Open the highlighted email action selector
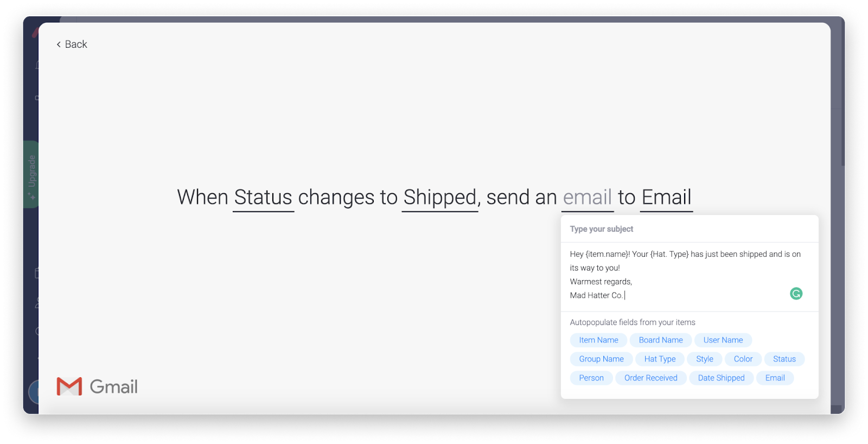Image resolution: width=868 pixels, height=444 pixels. click(587, 197)
